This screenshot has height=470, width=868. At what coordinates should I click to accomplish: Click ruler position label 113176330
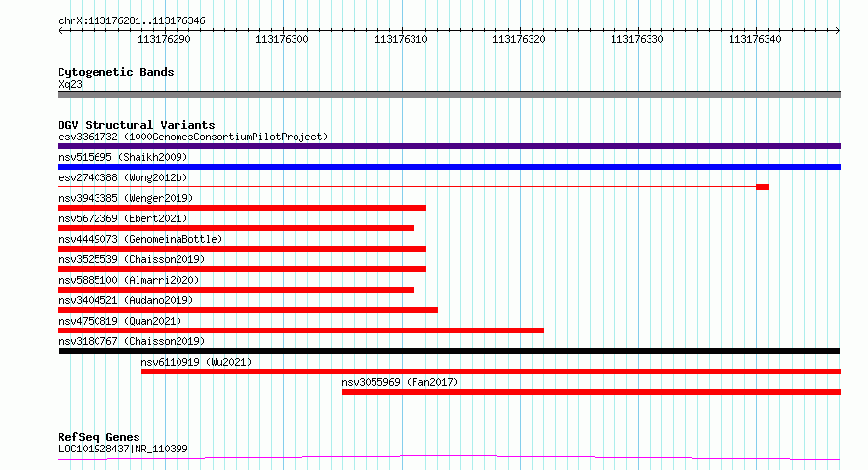[637, 39]
